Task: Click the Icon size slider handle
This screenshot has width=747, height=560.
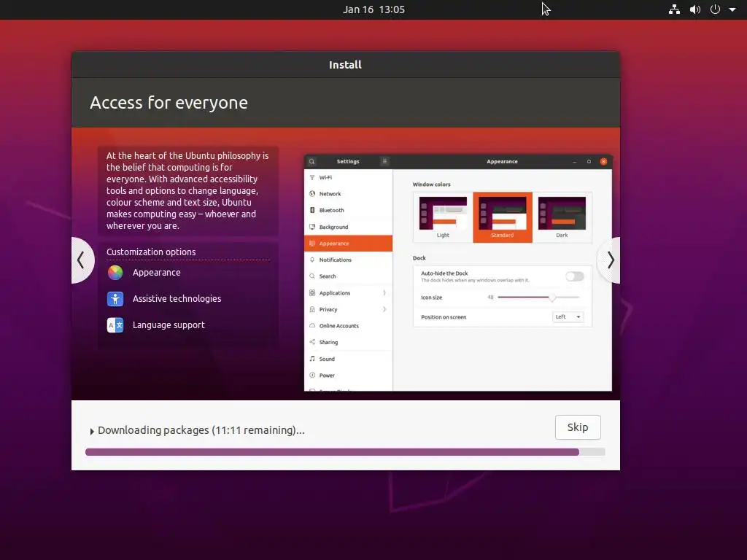Action: [x=552, y=297]
